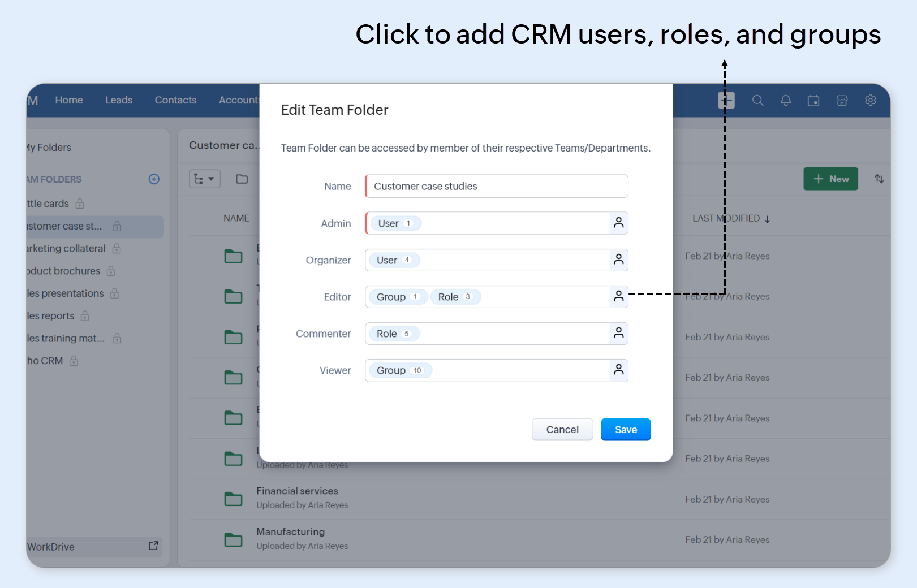Image resolution: width=917 pixels, height=588 pixels.
Task: Sort by Last Modified column arrow
Action: (x=767, y=219)
